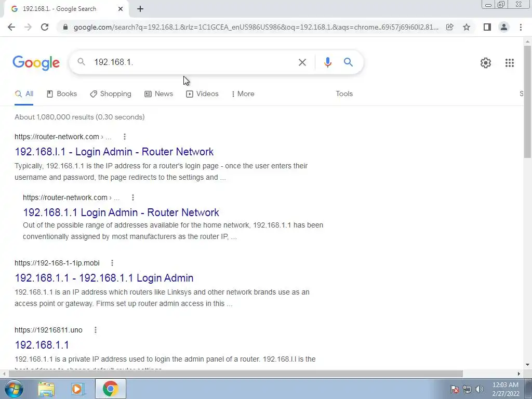
Task: Expand the More search filters menu
Action: [x=243, y=94]
